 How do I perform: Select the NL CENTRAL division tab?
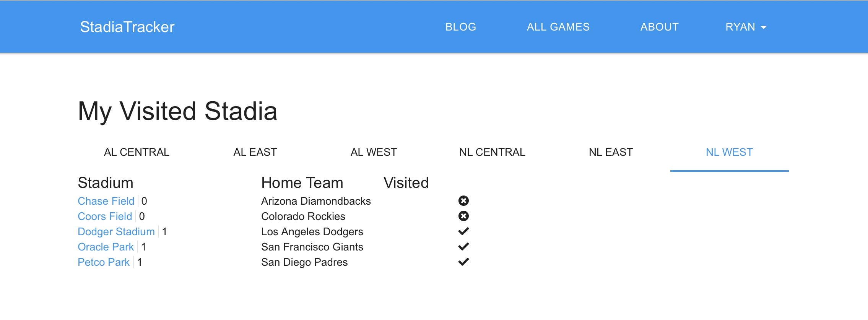tap(493, 152)
